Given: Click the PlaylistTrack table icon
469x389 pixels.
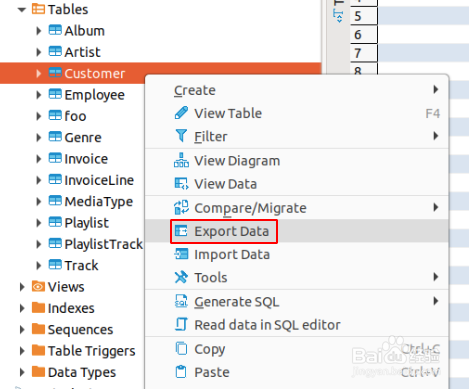Looking at the screenshot, I should pyautogui.click(x=55, y=244).
